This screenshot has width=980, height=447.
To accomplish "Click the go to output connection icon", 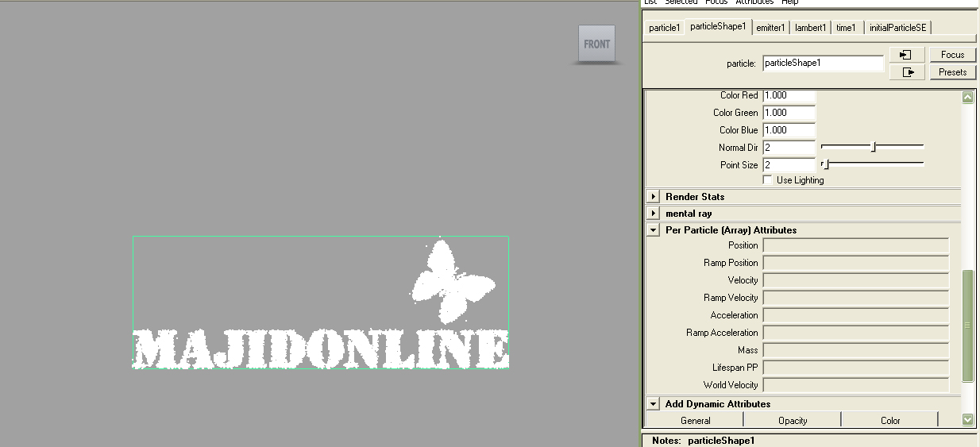I will 907,72.
